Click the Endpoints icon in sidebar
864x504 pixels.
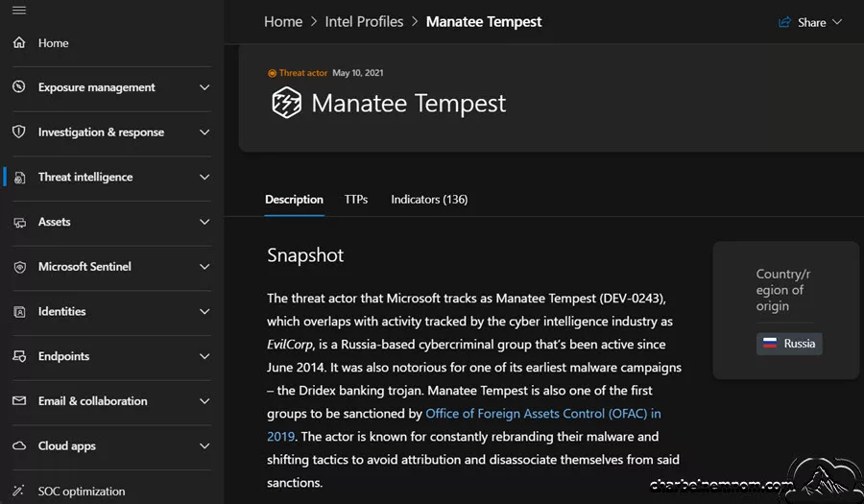tap(19, 356)
